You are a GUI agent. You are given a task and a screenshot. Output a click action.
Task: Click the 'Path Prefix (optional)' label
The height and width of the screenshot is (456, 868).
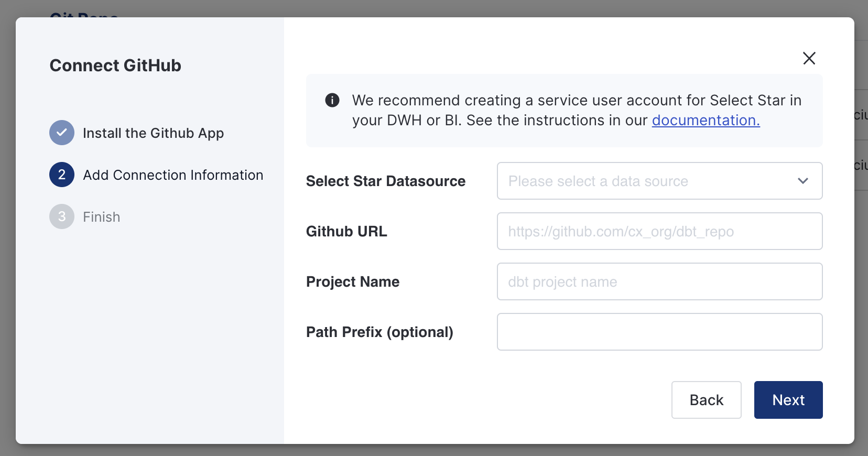379,332
